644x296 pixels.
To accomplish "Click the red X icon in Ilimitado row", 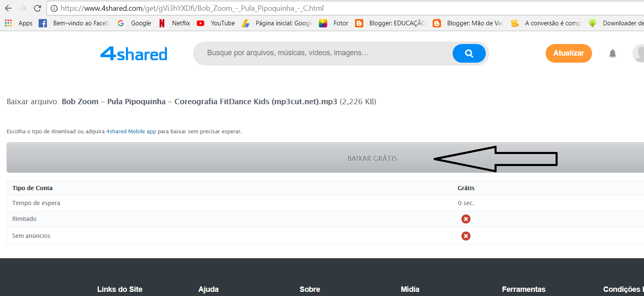I will pos(466,219).
